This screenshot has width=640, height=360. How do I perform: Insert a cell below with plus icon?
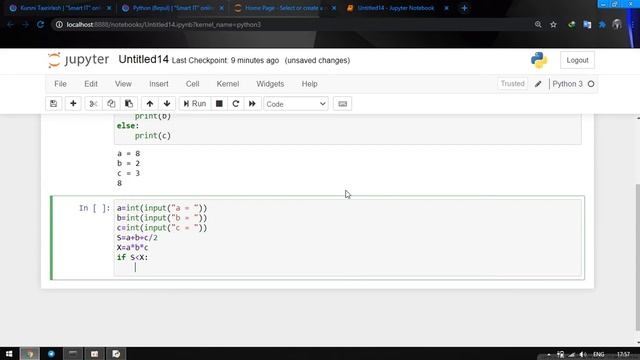pos(73,104)
